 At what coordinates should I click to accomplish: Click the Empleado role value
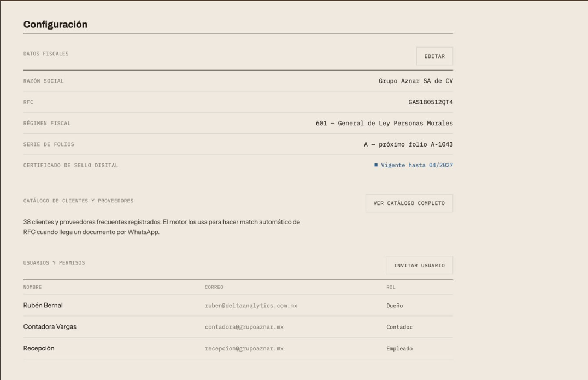399,348
